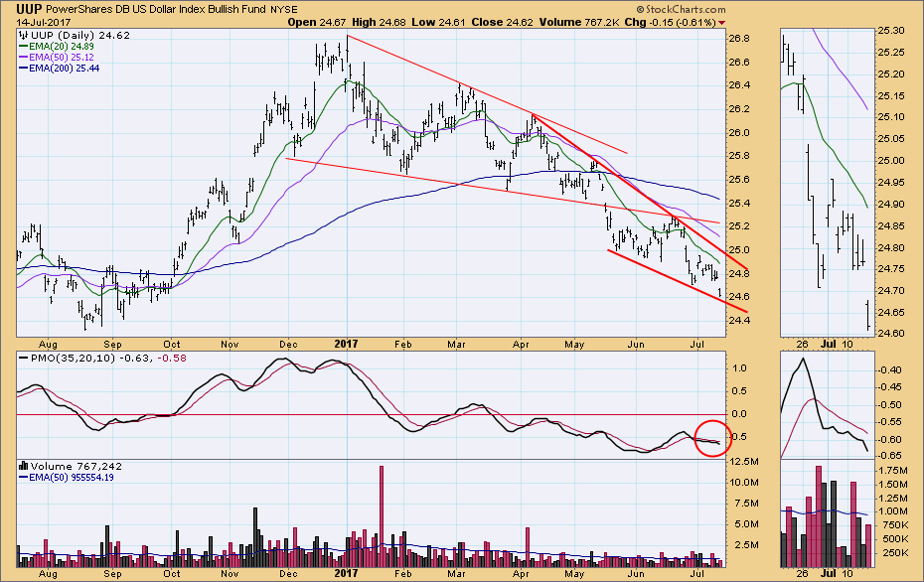Viewport: 924px width, 582px height.
Task: Click the blue line beside EMA(50) 955554.19
Action: pyautogui.click(x=24, y=477)
